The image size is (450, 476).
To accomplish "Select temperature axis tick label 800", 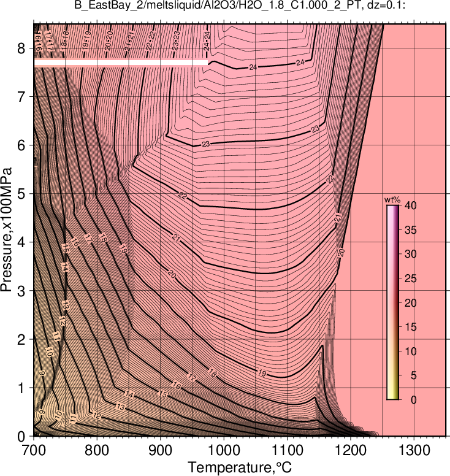I will tap(97, 450).
